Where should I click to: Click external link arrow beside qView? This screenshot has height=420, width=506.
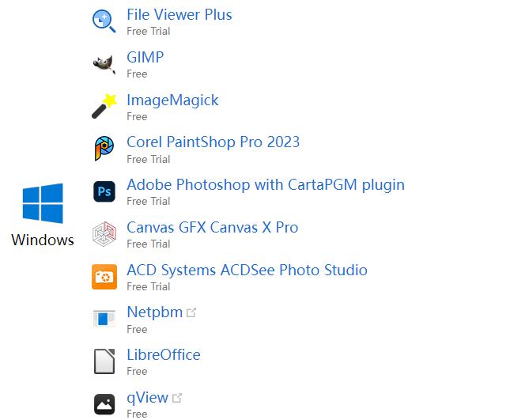pyautogui.click(x=177, y=398)
